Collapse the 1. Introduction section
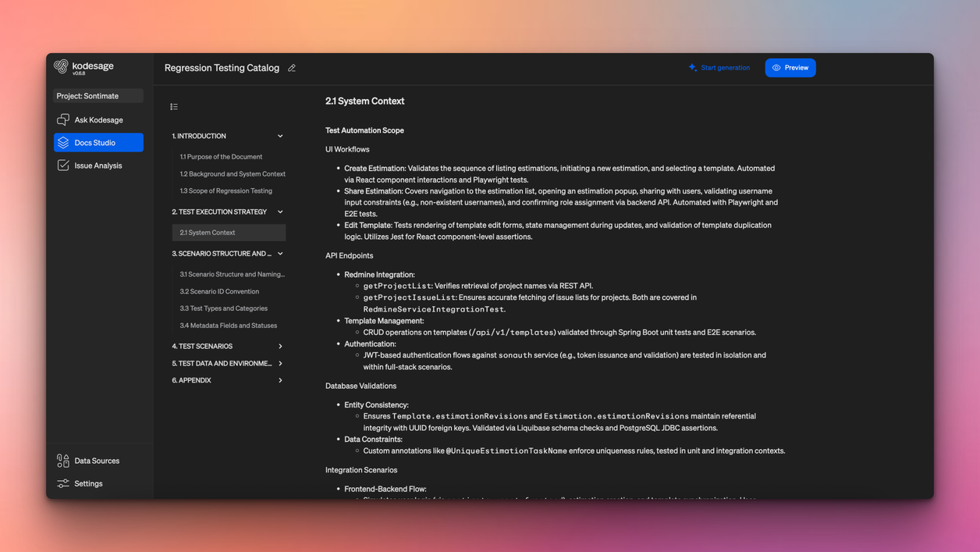Image resolution: width=980 pixels, height=552 pixels. 280,136
